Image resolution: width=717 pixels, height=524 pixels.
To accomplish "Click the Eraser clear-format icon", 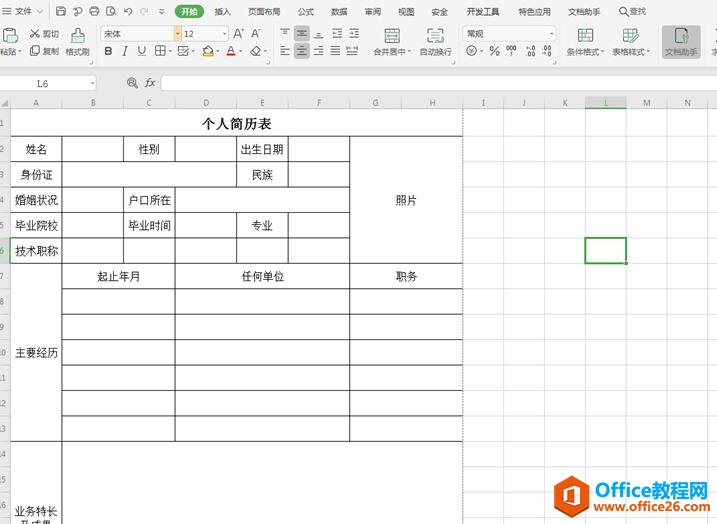I will [256, 51].
